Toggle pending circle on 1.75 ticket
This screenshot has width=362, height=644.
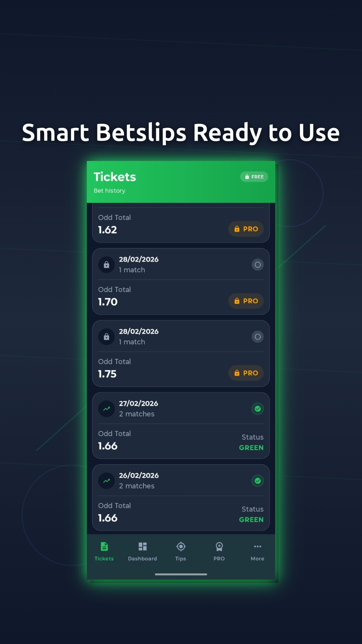pyautogui.click(x=257, y=337)
